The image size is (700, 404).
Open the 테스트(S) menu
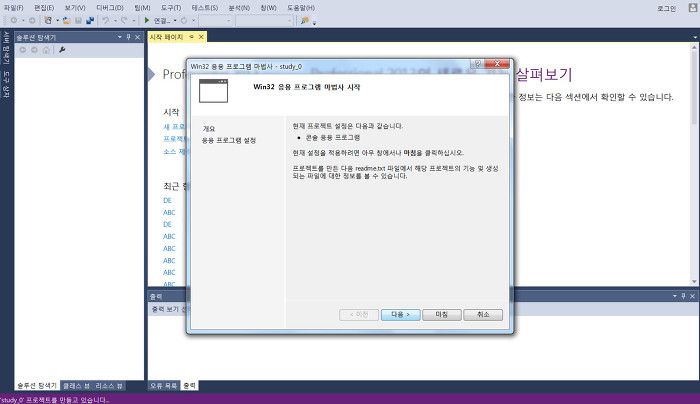(x=204, y=8)
